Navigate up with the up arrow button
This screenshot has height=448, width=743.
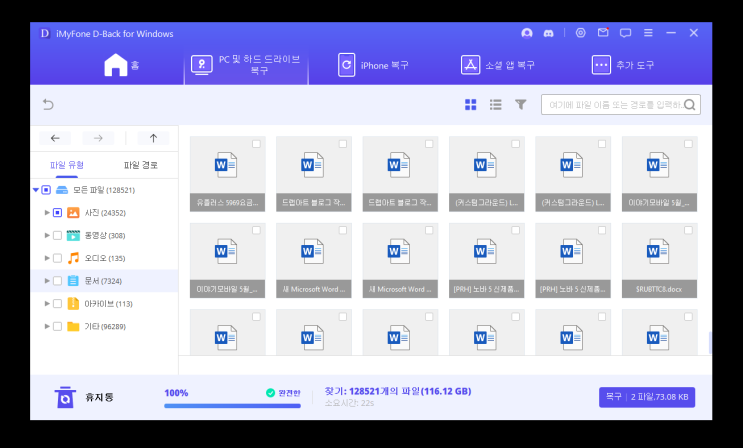(x=153, y=138)
